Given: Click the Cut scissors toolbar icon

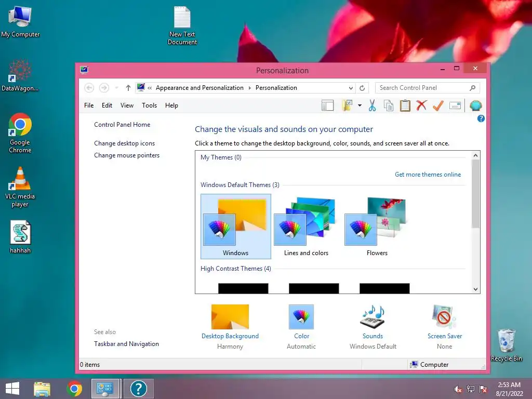Looking at the screenshot, I should [x=372, y=105].
